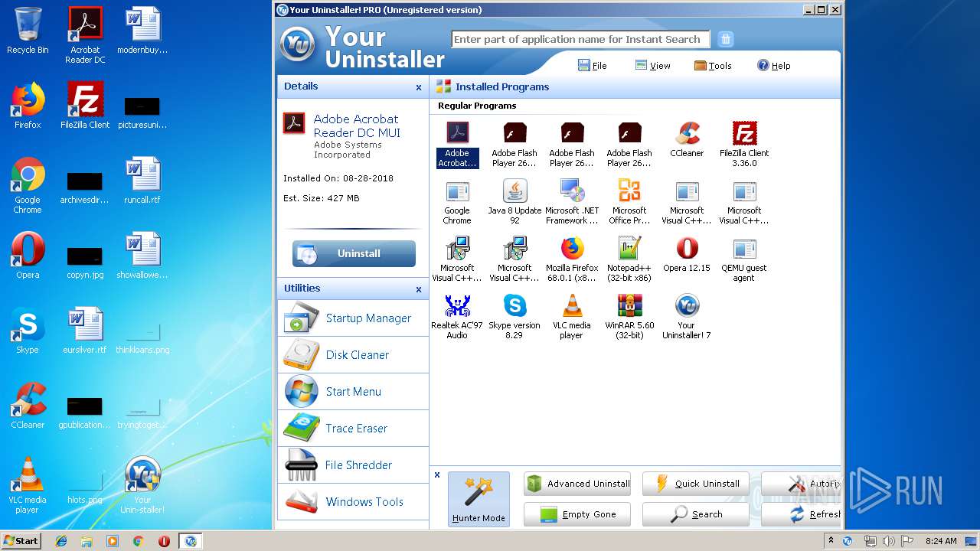The width and height of the screenshot is (980, 551).
Task: Open the View menu
Action: [x=652, y=66]
